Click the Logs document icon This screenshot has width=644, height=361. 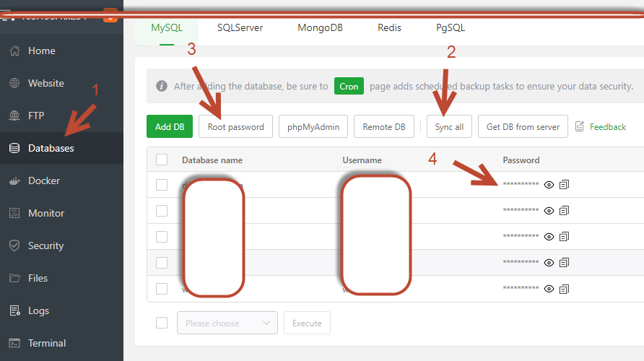click(x=14, y=310)
